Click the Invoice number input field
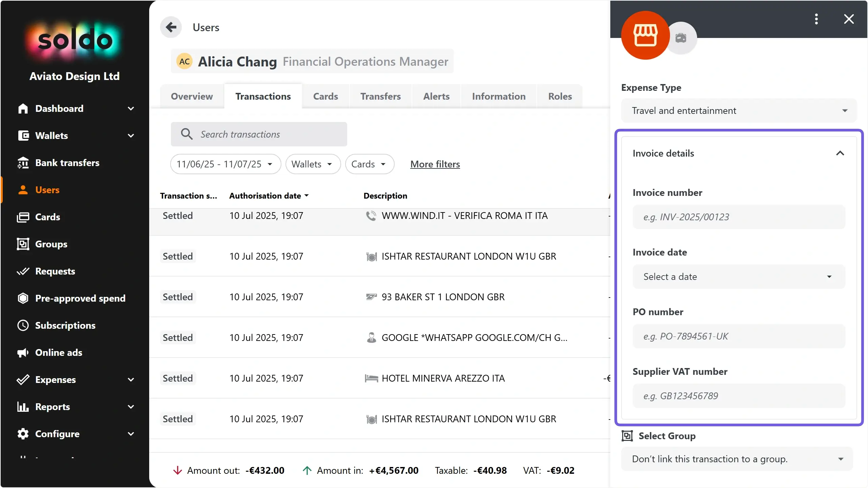Image resolution: width=868 pixels, height=488 pixels. click(739, 217)
